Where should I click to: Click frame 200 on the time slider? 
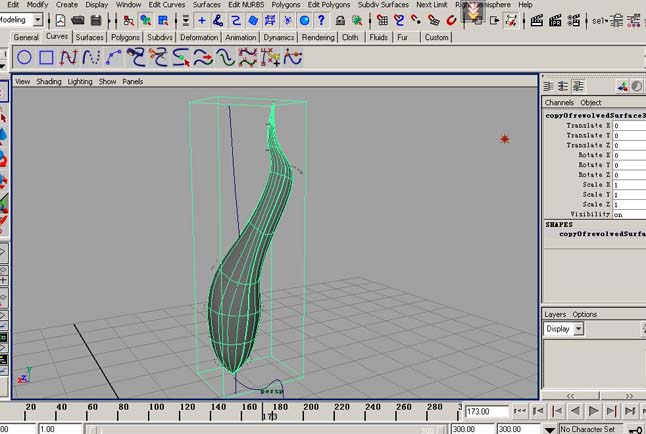click(303, 411)
